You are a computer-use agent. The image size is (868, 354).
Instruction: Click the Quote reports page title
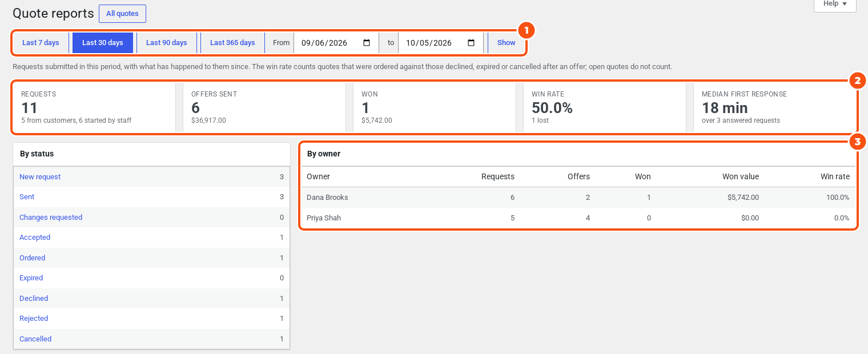click(x=53, y=14)
